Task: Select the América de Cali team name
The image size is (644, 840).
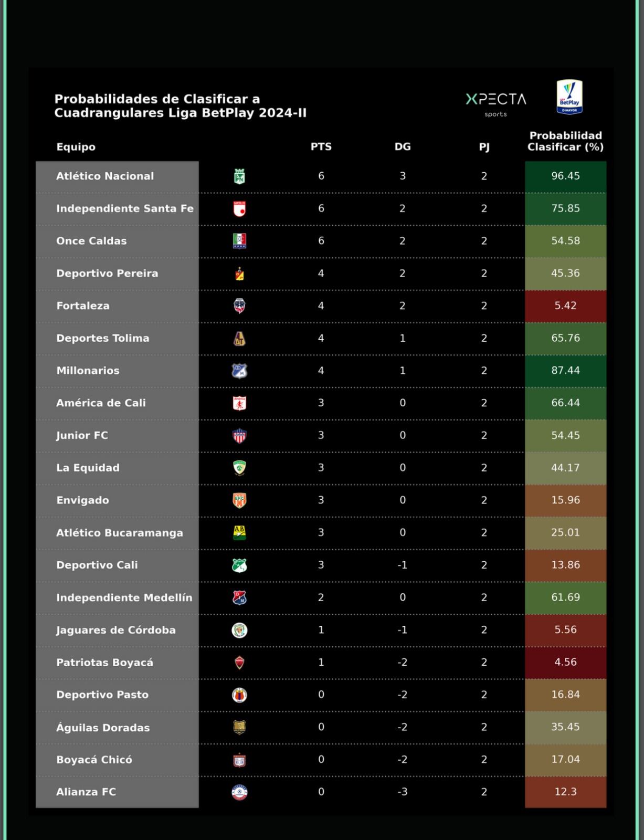Action: [x=101, y=403]
